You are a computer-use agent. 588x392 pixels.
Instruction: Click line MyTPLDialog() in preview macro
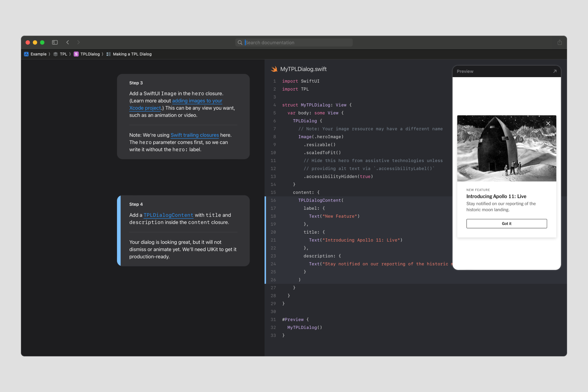[305, 328]
